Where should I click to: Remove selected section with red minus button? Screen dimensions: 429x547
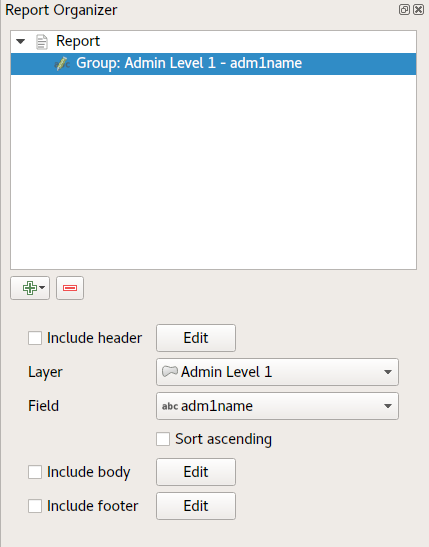pyautogui.click(x=70, y=288)
